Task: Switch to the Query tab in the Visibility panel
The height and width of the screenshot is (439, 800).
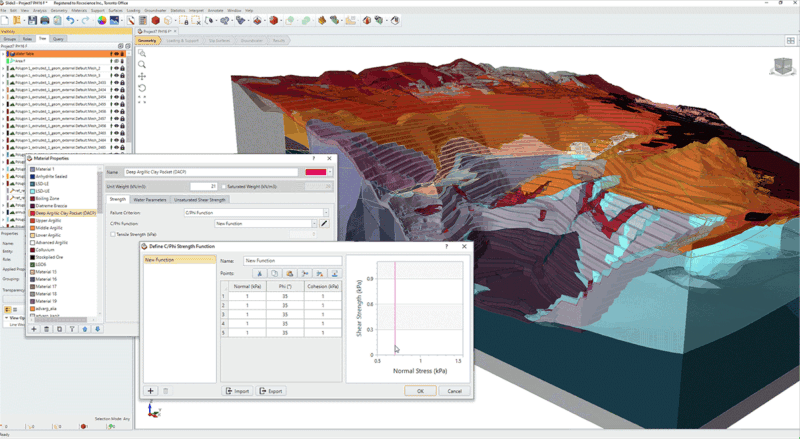Action: click(x=58, y=39)
